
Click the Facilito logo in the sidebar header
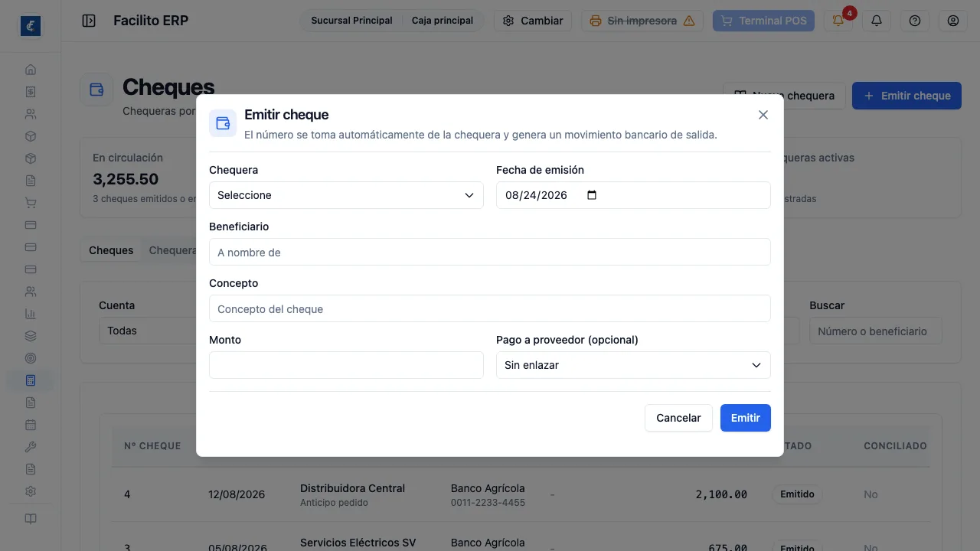31,26
